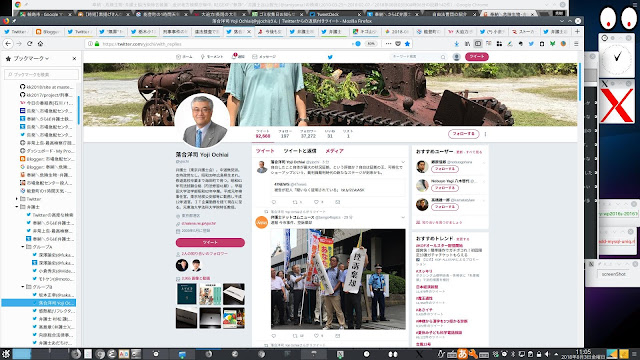Screen dimensions: 640x360
Task: Open Firefox downloads arrow icon
Action: point(456,44)
